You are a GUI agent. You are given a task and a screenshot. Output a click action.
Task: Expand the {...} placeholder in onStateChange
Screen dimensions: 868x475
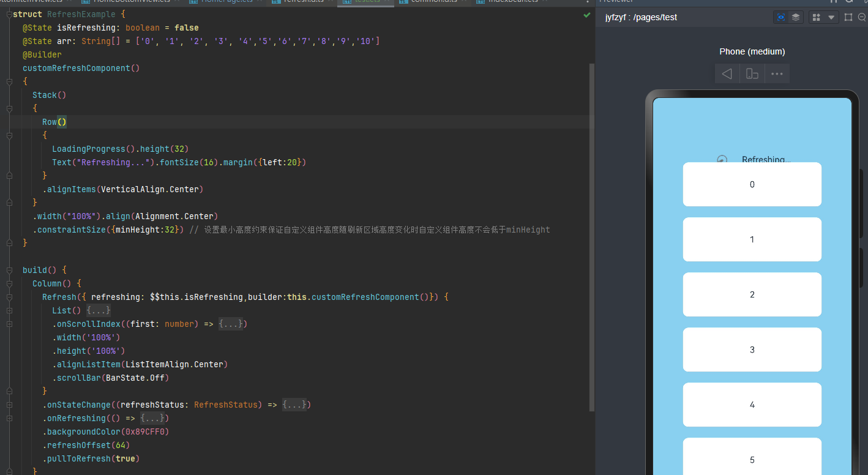[x=294, y=405]
